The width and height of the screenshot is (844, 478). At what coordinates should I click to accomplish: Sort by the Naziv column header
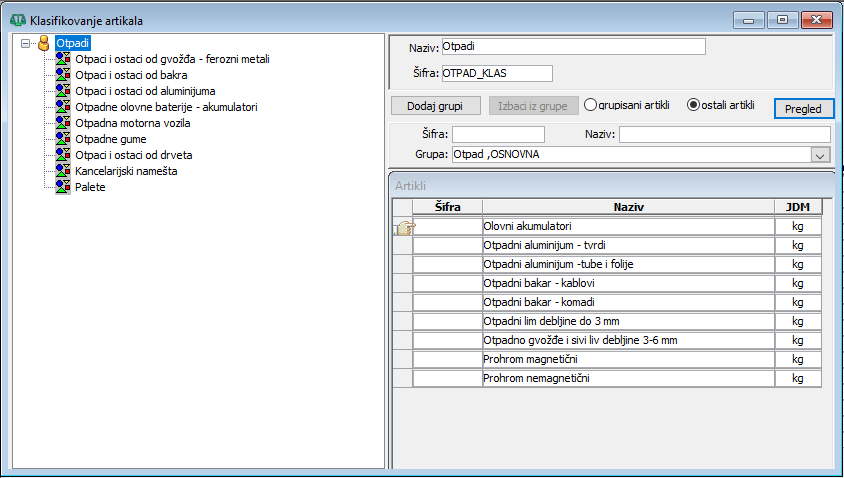(x=627, y=207)
